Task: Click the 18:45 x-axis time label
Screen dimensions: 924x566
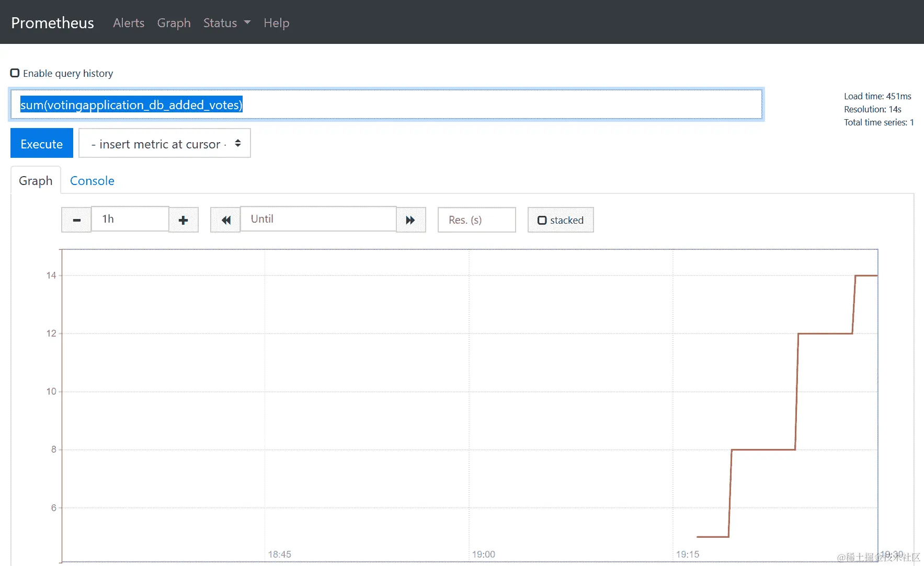Action: coord(280,554)
